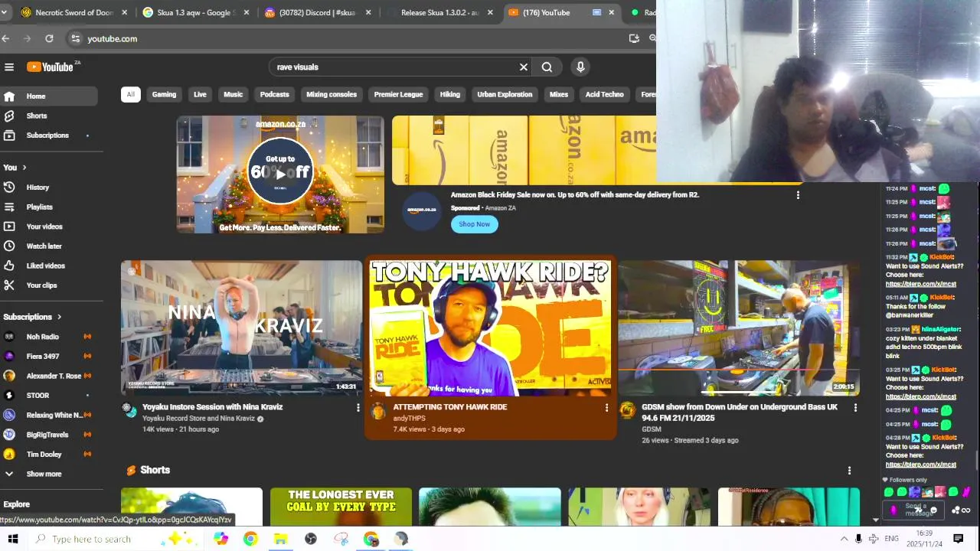This screenshot has width=980, height=551.
Task: Select the Gaming filter chip
Action: pos(164,95)
